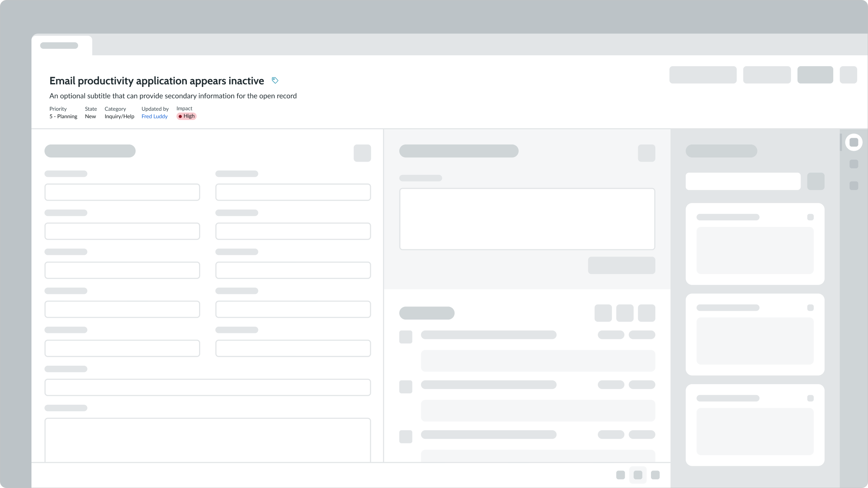Toggle the small checkbox on the first activity entry
The image size is (868, 488).
click(x=406, y=337)
